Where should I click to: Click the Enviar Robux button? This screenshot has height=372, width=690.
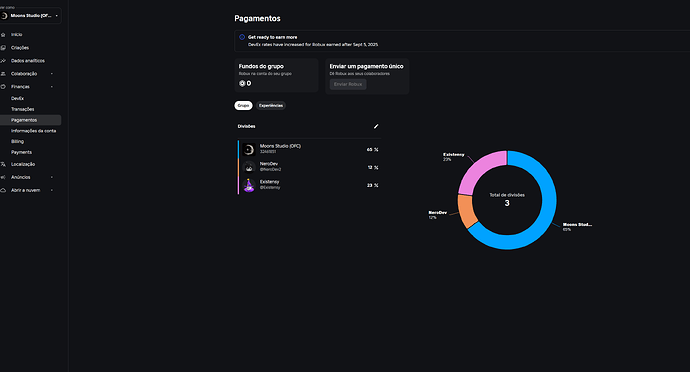348,84
